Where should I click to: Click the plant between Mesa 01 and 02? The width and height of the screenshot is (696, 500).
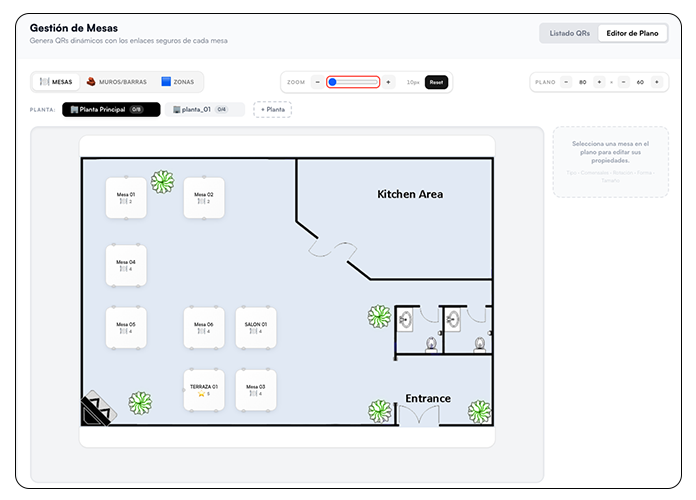pos(162,182)
